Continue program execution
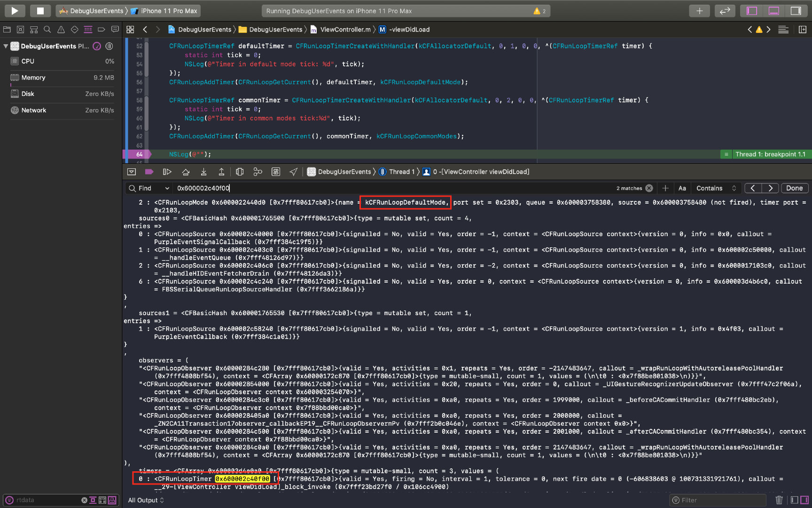Viewport: 812px width, 508px height. pos(167,172)
